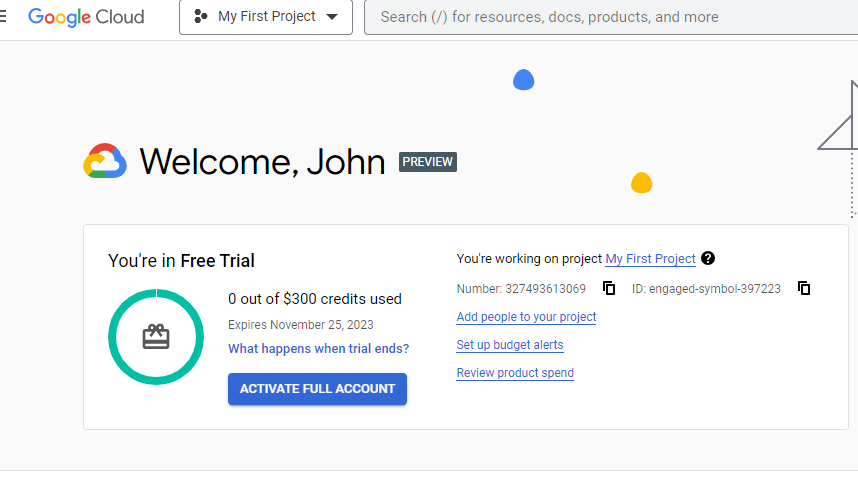The image size is (858, 488).
Task: Click the project selector hexagon icon
Action: (201, 16)
